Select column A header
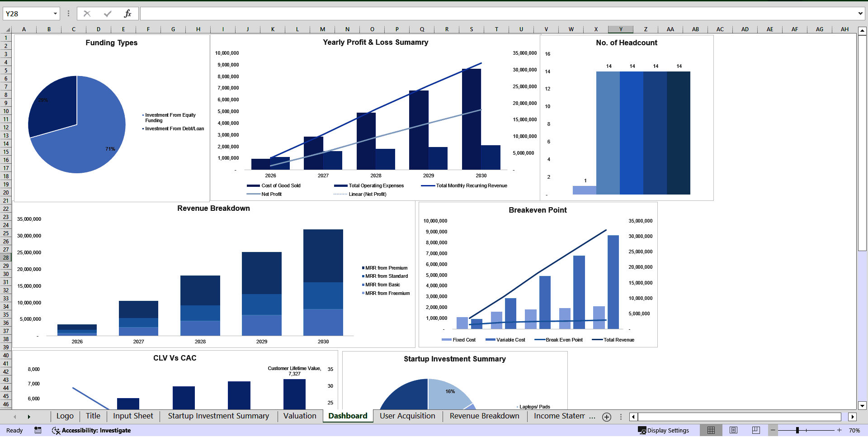The image size is (868, 437). pyautogui.click(x=24, y=29)
